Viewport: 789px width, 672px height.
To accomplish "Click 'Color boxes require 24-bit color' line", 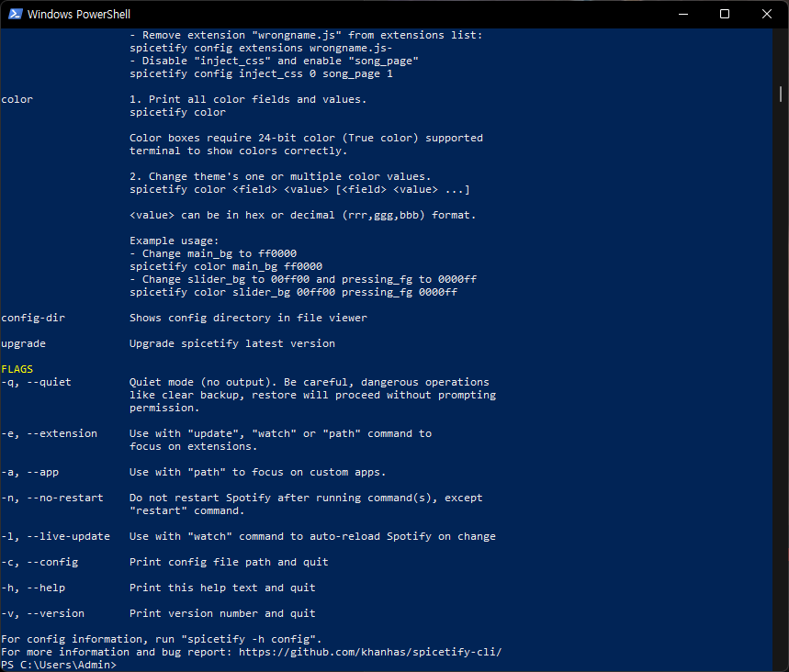I will (306, 138).
